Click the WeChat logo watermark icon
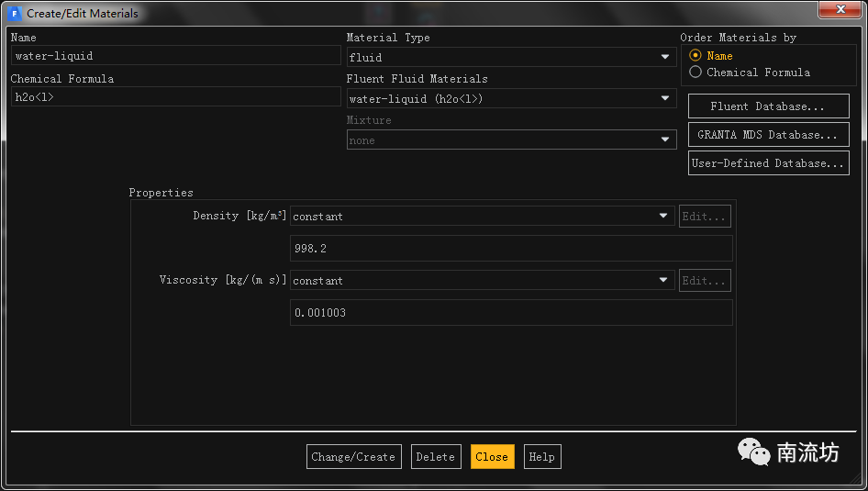 (x=753, y=452)
